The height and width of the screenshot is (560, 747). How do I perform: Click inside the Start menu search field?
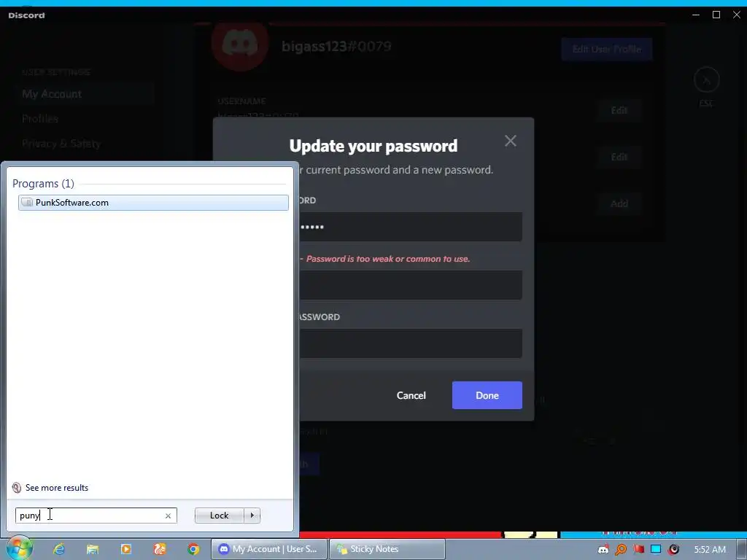pos(96,516)
